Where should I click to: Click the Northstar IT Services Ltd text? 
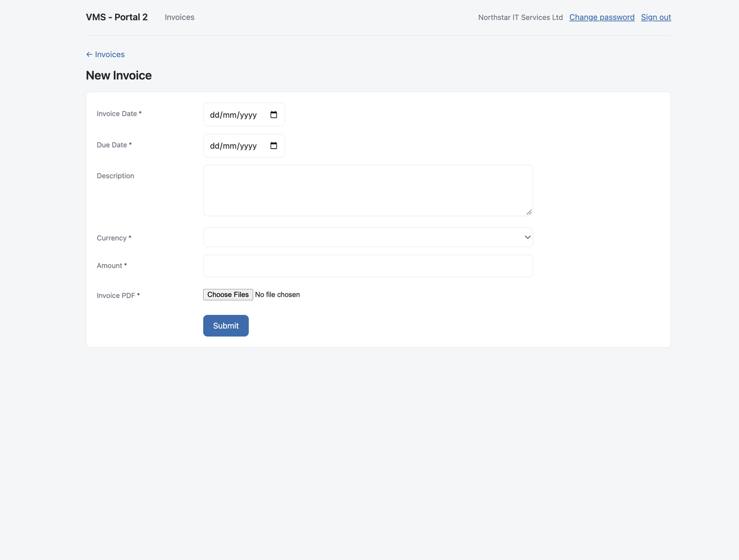(521, 17)
